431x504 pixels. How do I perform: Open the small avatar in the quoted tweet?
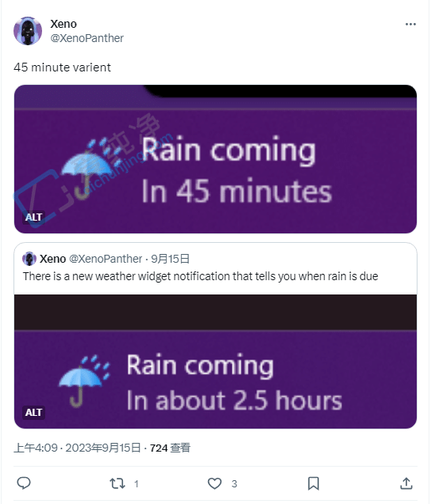29,259
